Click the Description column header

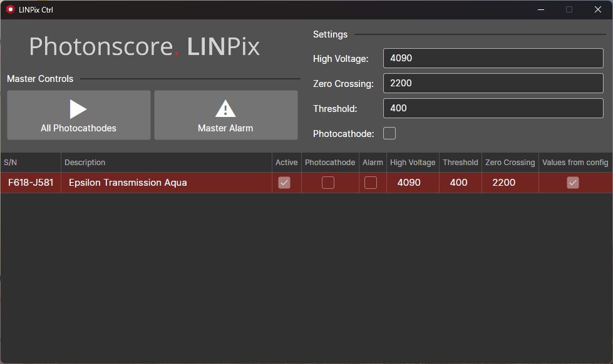coord(167,163)
